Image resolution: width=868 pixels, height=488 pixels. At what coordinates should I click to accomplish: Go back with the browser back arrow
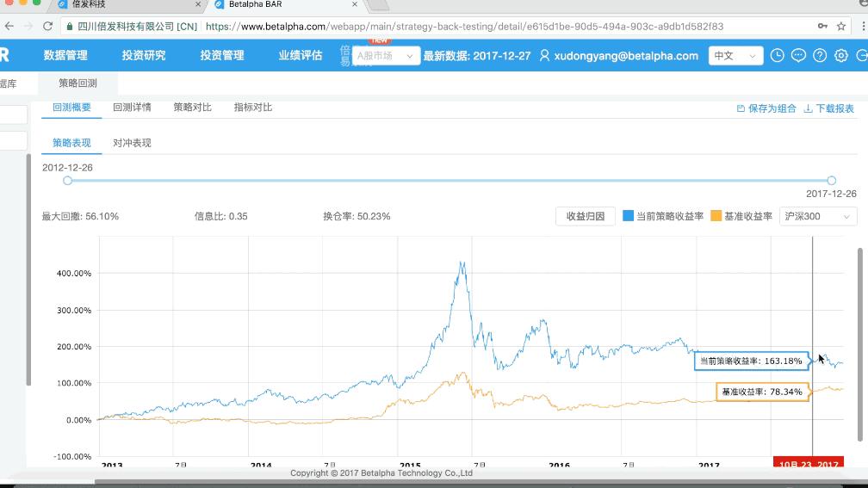[x=9, y=26]
